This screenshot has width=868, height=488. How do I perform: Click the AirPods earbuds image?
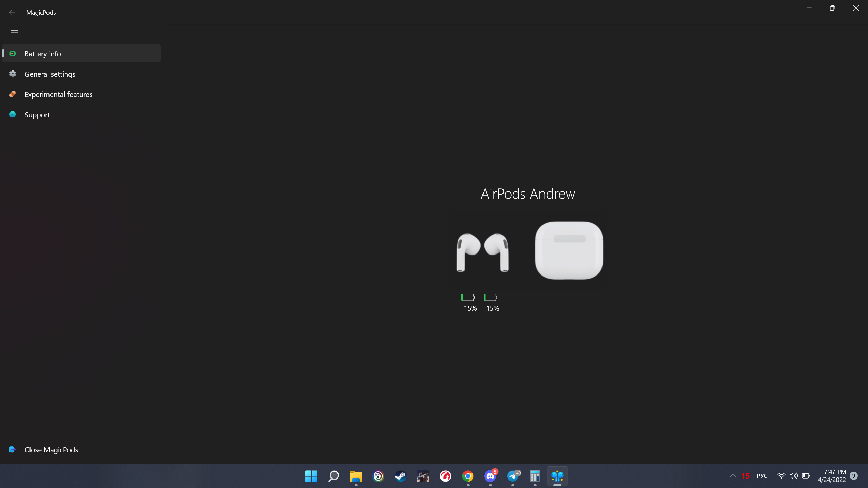coord(482,252)
